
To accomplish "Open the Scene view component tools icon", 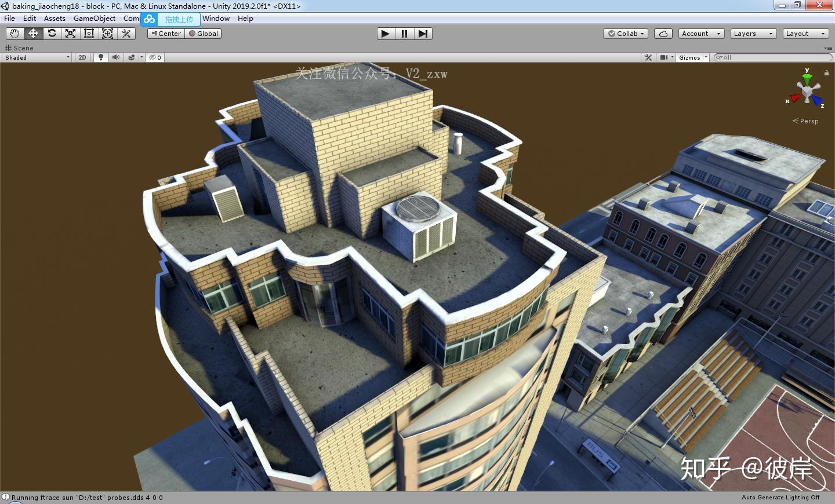I will point(648,57).
